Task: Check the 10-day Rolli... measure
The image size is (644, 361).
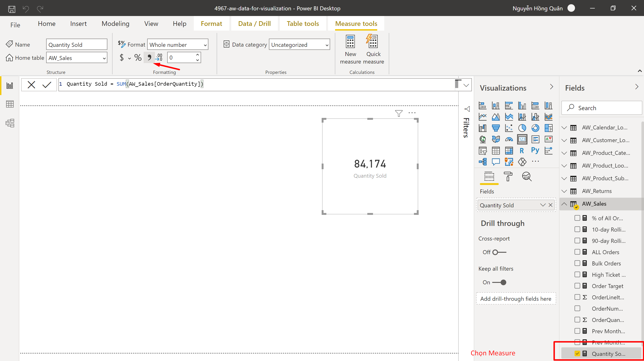Action: pyautogui.click(x=577, y=229)
